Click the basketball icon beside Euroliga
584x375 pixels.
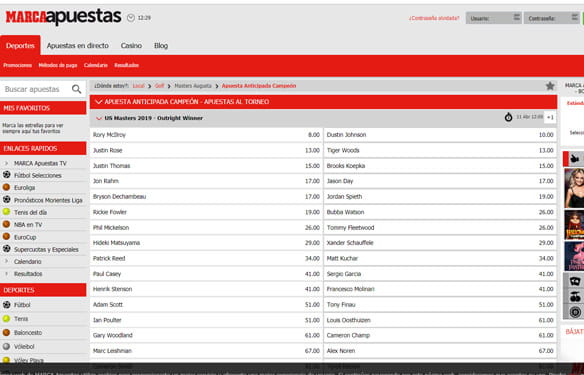pos(6,187)
